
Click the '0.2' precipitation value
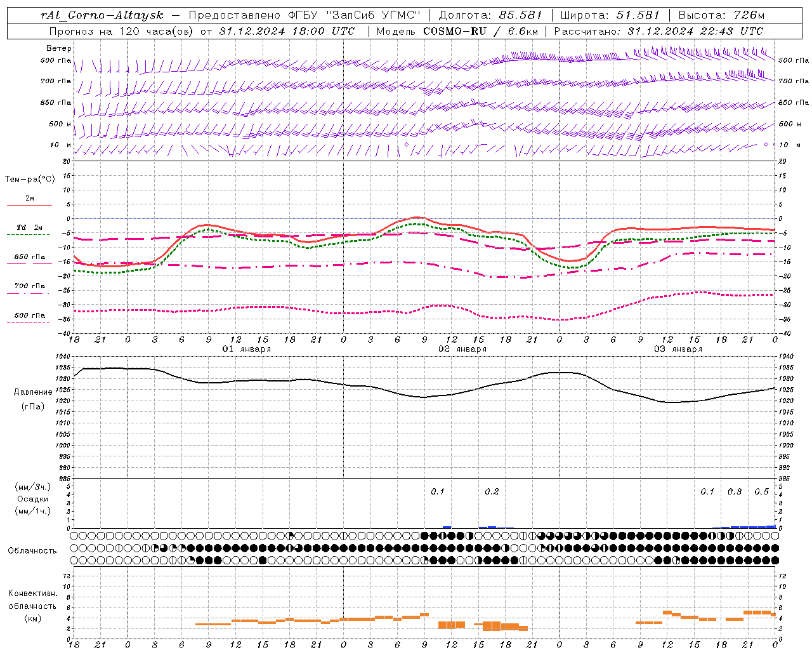(x=492, y=492)
